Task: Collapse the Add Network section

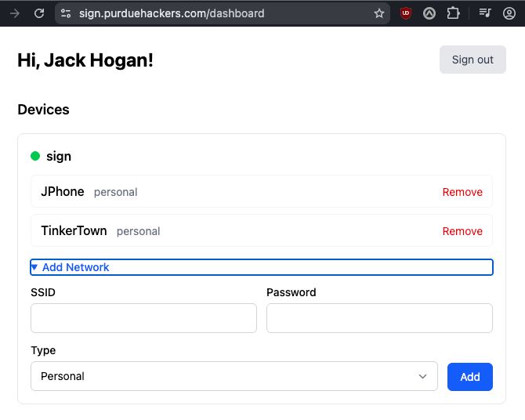Action: [71, 267]
